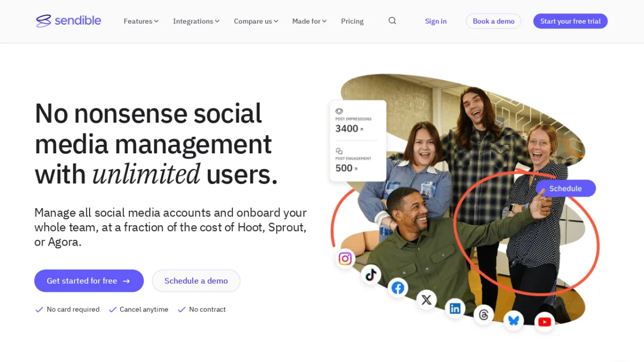Click the Threads icon

[484, 315]
